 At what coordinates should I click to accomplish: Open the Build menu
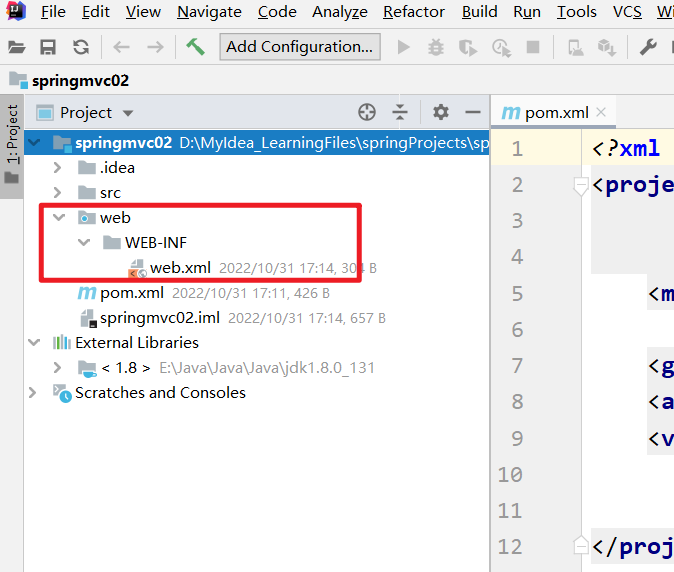click(479, 12)
